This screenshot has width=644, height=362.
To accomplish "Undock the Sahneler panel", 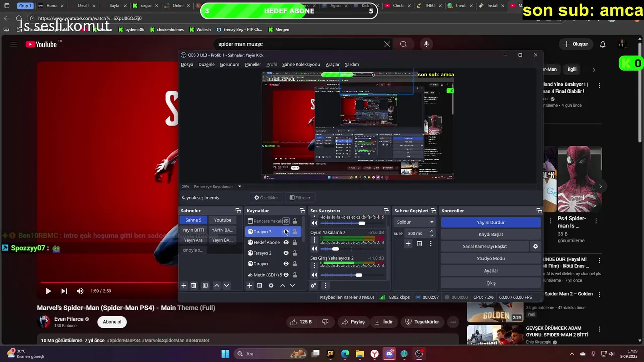I will (238, 210).
